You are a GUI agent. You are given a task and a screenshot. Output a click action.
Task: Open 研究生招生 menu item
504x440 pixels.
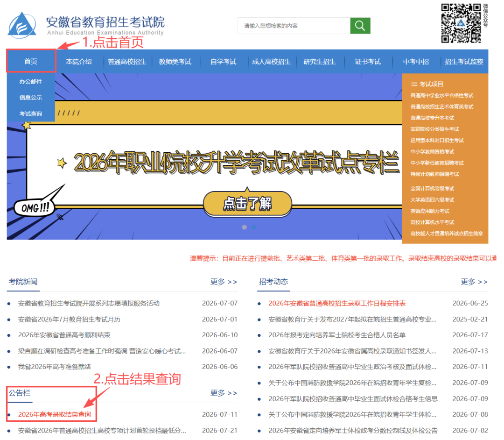pyautogui.click(x=320, y=62)
